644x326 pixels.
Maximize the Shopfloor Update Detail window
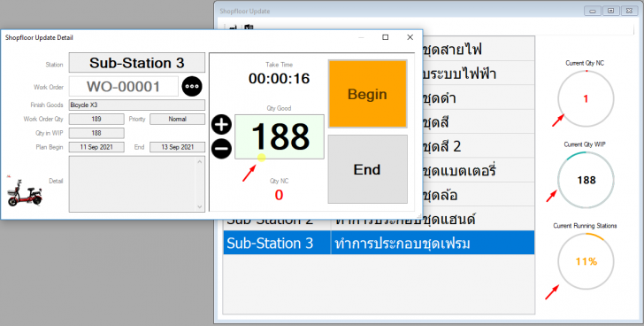point(386,37)
